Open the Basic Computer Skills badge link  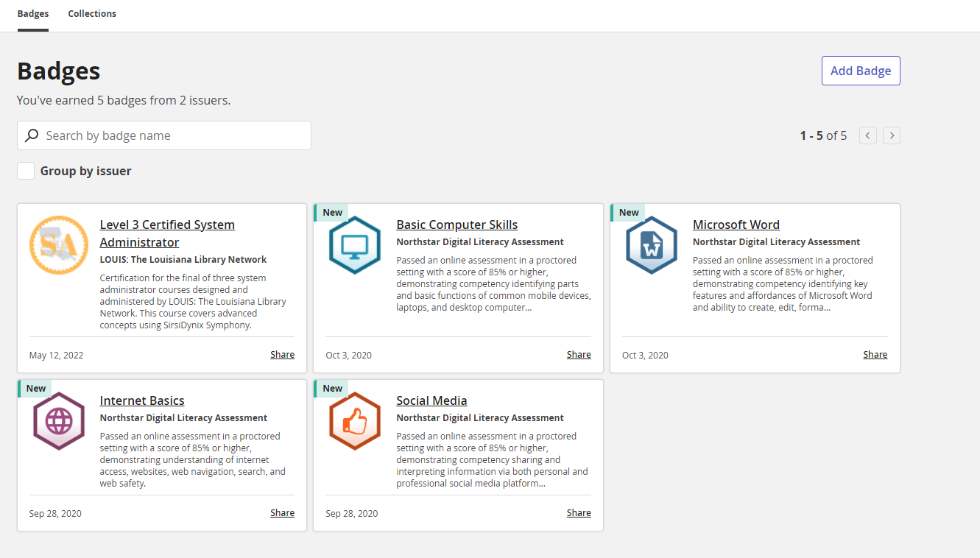pos(456,225)
